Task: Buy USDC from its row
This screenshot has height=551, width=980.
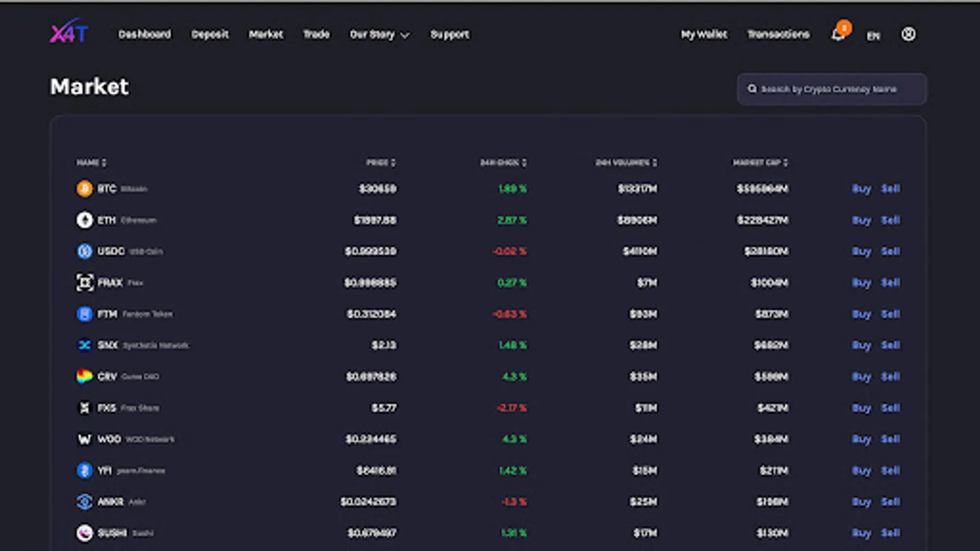Action: click(x=861, y=251)
